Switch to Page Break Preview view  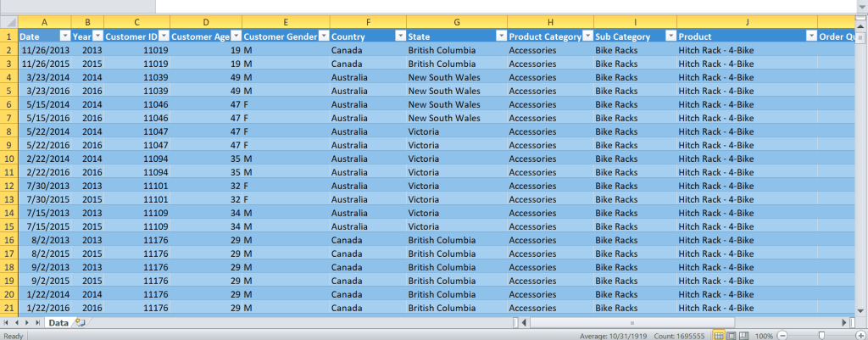tap(743, 336)
